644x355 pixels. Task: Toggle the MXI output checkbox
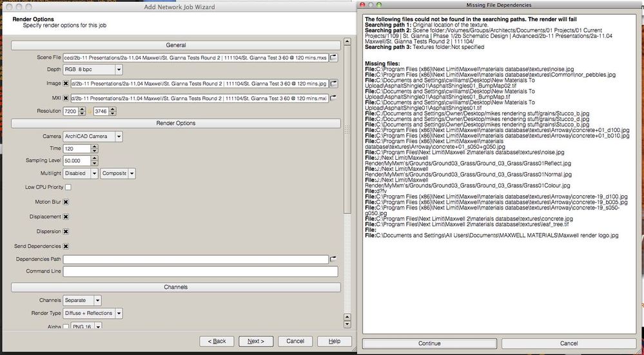coord(66,99)
